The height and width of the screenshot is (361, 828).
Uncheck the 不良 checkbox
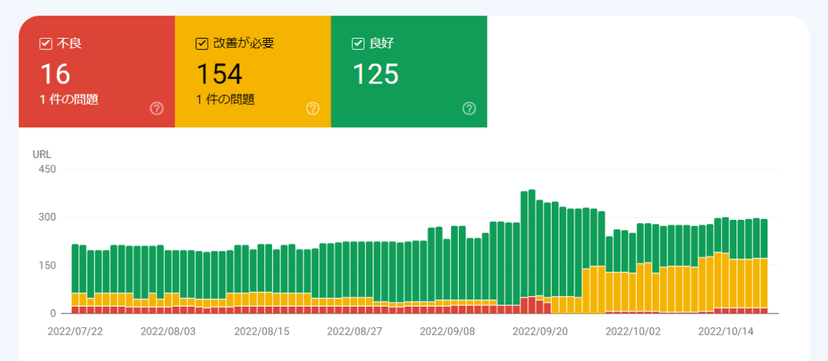45,44
